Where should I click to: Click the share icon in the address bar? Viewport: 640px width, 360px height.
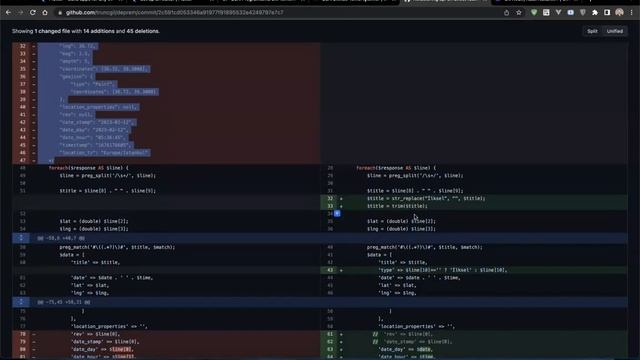[x=507, y=13]
